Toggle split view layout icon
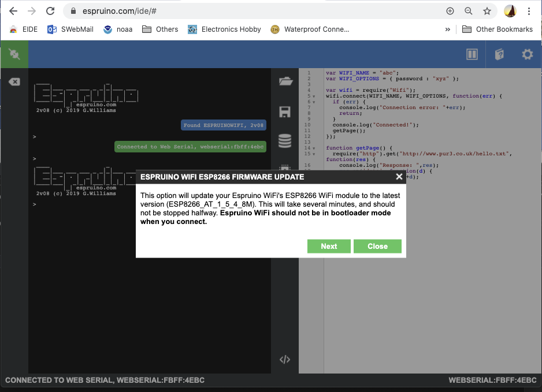Screen dimensions: 542x392 472,54
